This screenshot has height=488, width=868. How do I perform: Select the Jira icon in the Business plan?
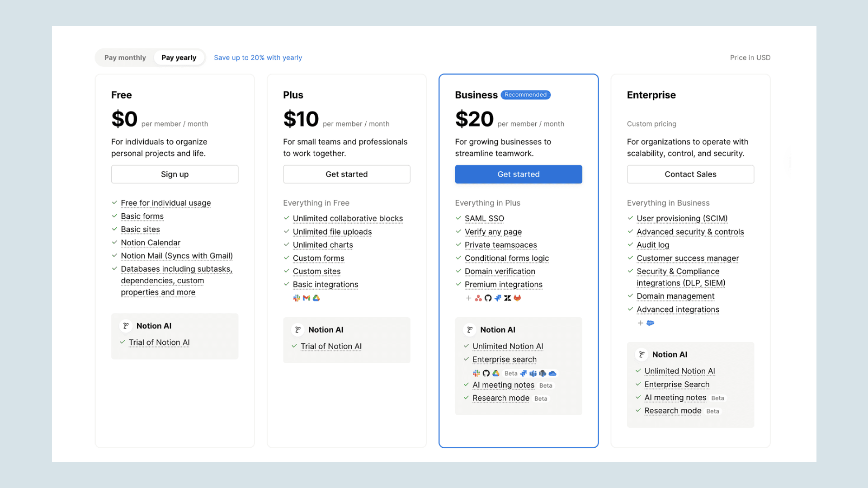point(498,298)
